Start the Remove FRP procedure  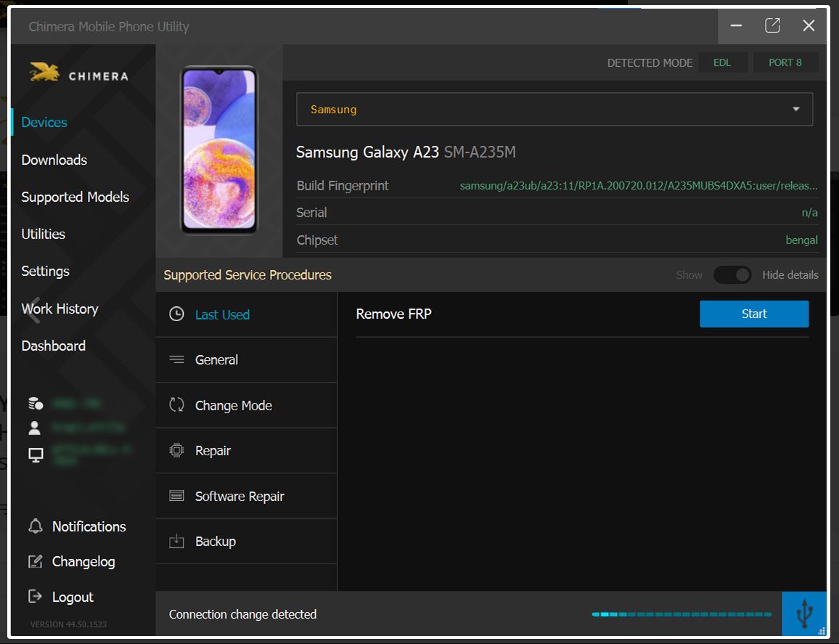coord(754,314)
